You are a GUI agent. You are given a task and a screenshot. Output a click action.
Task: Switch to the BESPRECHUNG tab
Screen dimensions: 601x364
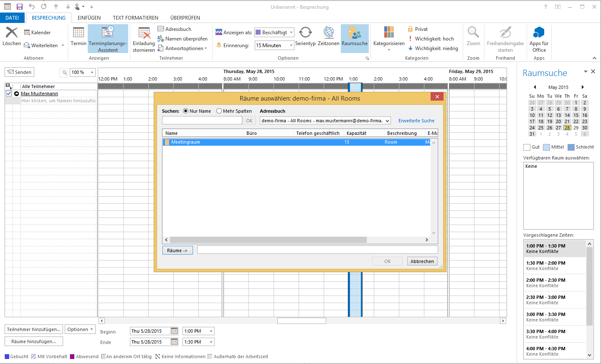(x=48, y=18)
